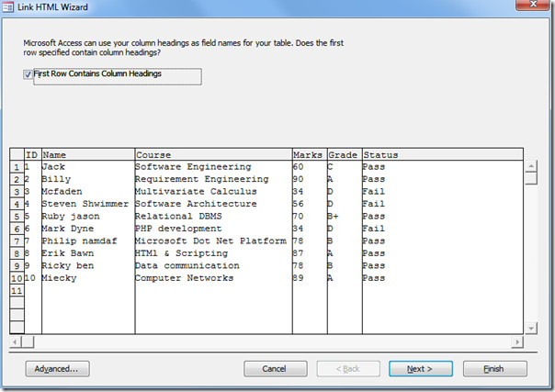555x392 pixels.
Task: Click the horizontal scrollbar thumb
Action: (x=28, y=342)
